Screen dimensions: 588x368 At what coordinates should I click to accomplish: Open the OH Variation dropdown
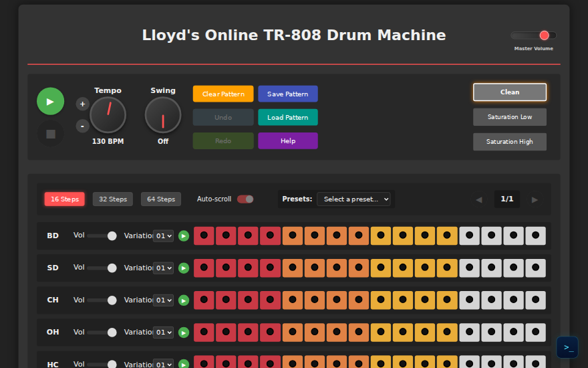click(x=163, y=333)
